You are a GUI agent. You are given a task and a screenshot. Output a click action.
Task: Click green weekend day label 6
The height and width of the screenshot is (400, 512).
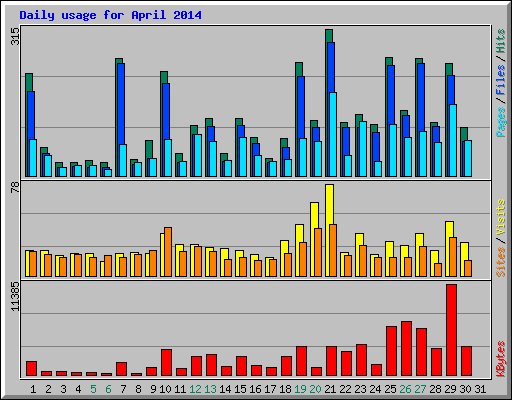tap(108, 389)
